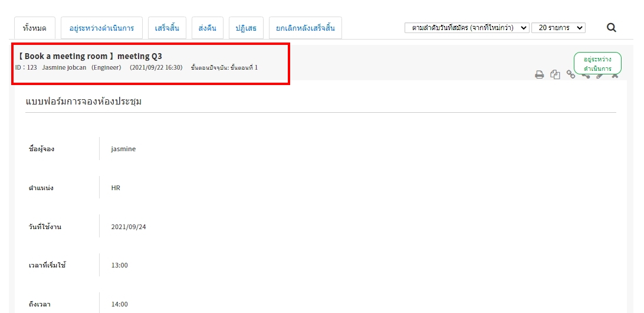Click the share icon for the request
This screenshot has height=313, width=644.
586,76
